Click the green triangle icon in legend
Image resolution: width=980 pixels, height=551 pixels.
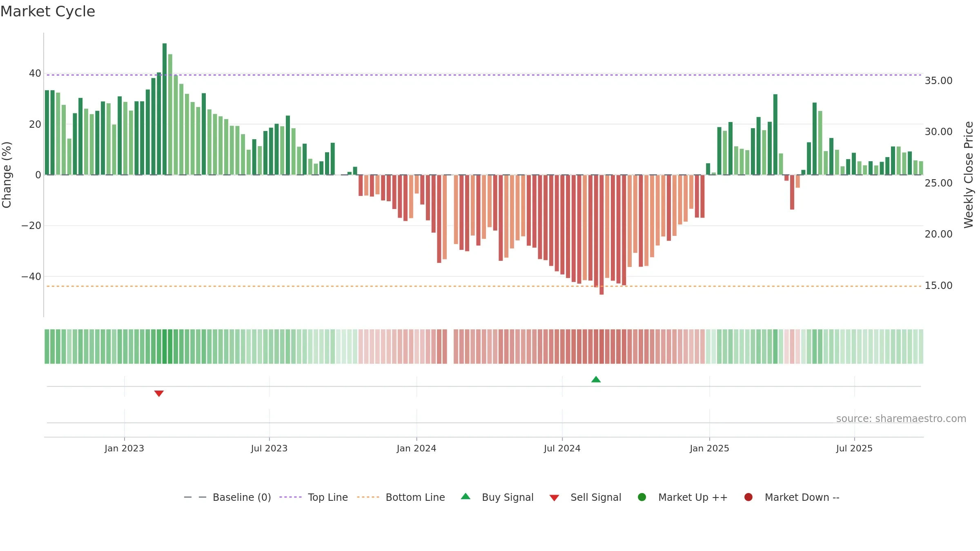(x=465, y=496)
